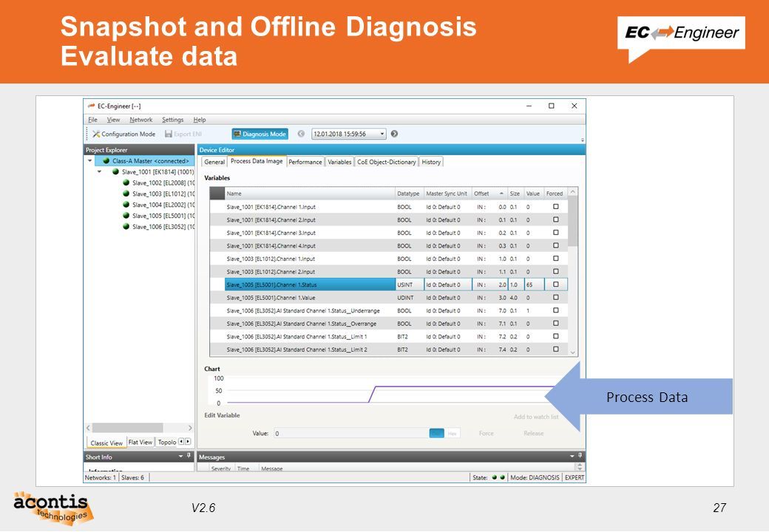
Task: Open the Messages panel dropdown arrow
Action: tap(572, 456)
